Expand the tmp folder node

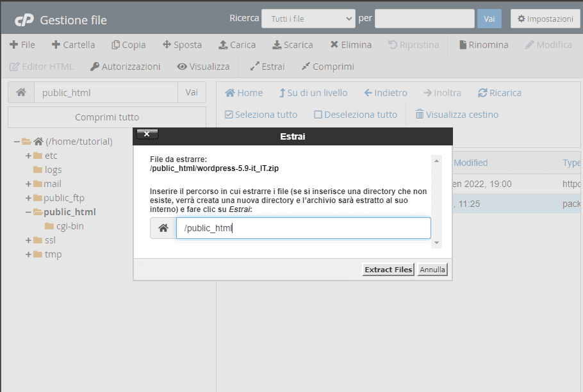tap(28, 254)
